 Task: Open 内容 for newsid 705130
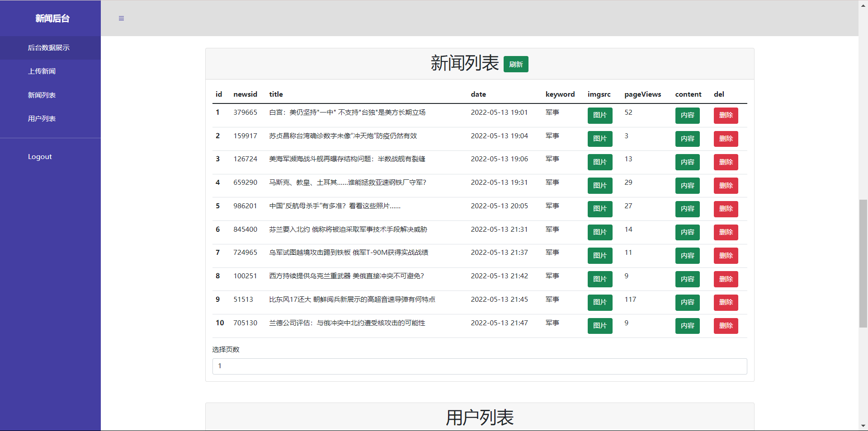[688, 326]
